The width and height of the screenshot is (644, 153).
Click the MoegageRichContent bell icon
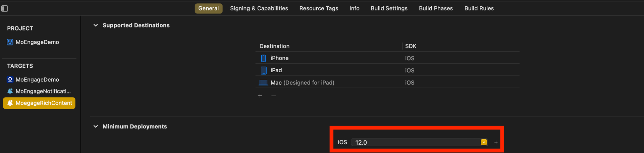click(10, 103)
